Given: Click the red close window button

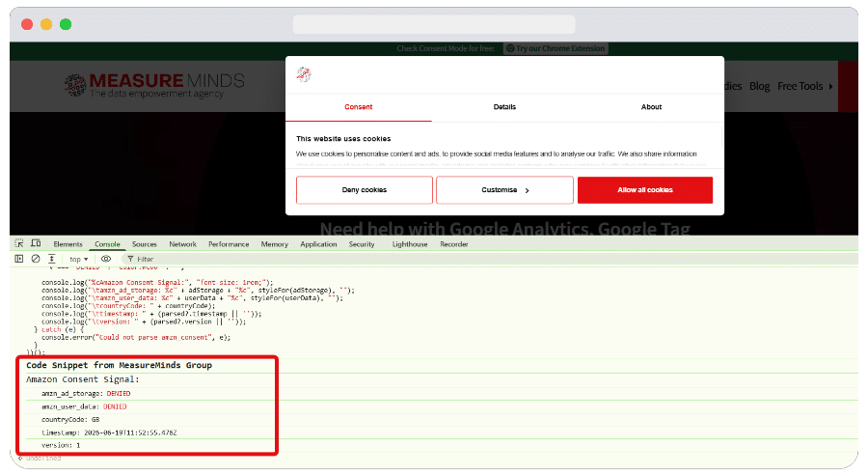Looking at the screenshot, I should coord(27,24).
